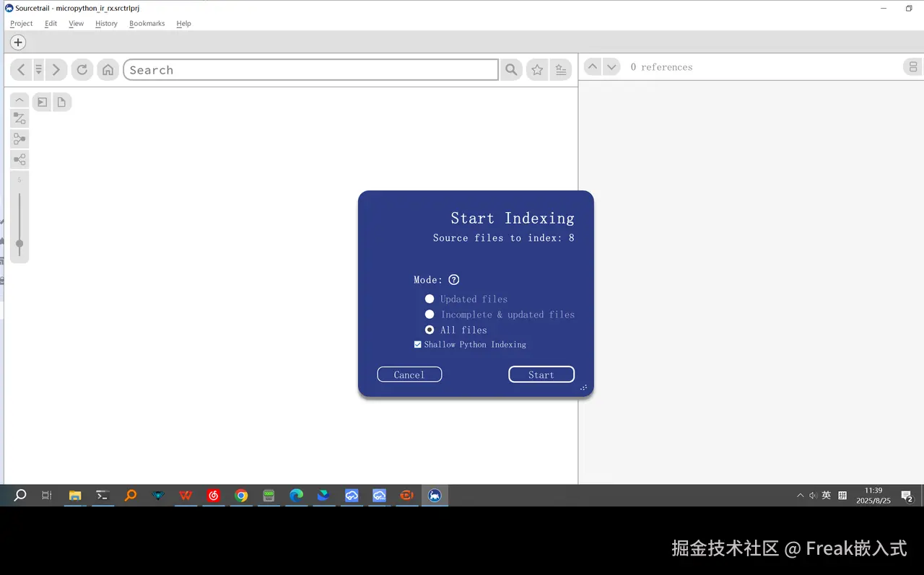Open the history list dropdown
The width and height of the screenshot is (924, 575).
(x=38, y=70)
